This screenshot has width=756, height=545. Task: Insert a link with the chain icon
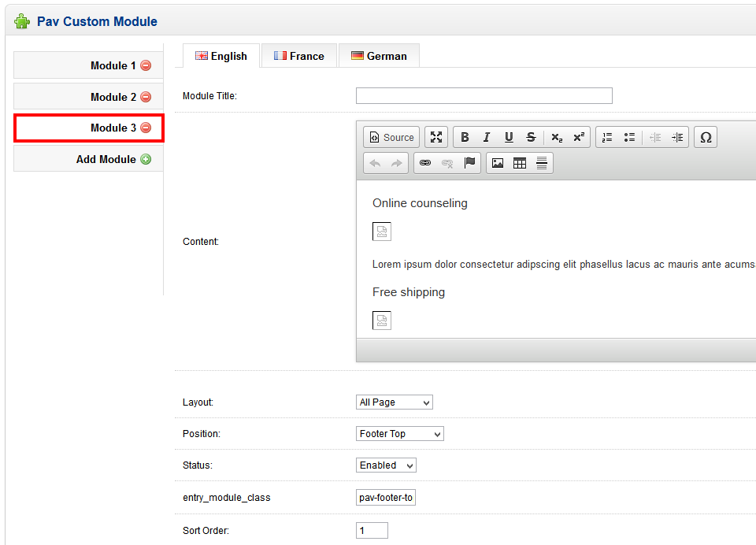pos(425,163)
